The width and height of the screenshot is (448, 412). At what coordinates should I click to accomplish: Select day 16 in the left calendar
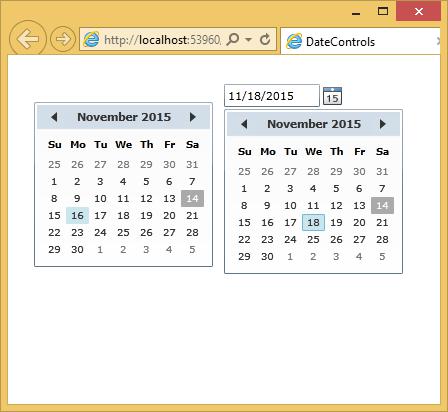pos(77,215)
